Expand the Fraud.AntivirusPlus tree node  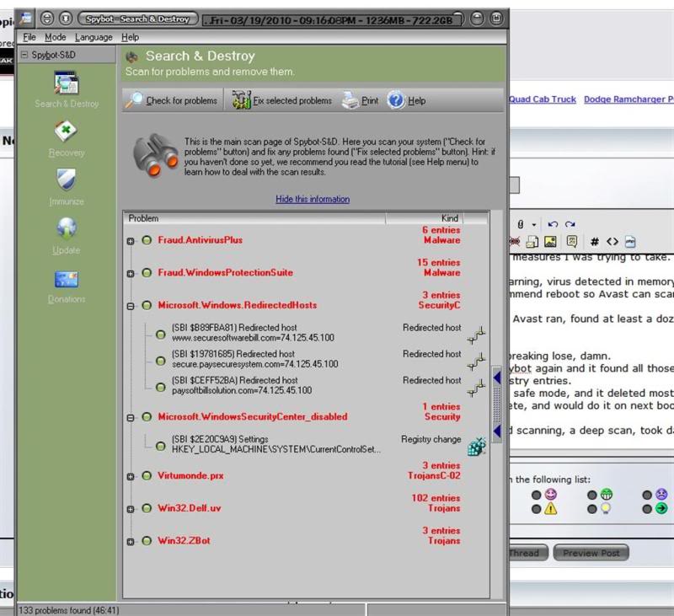pyautogui.click(x=131, y=241)
